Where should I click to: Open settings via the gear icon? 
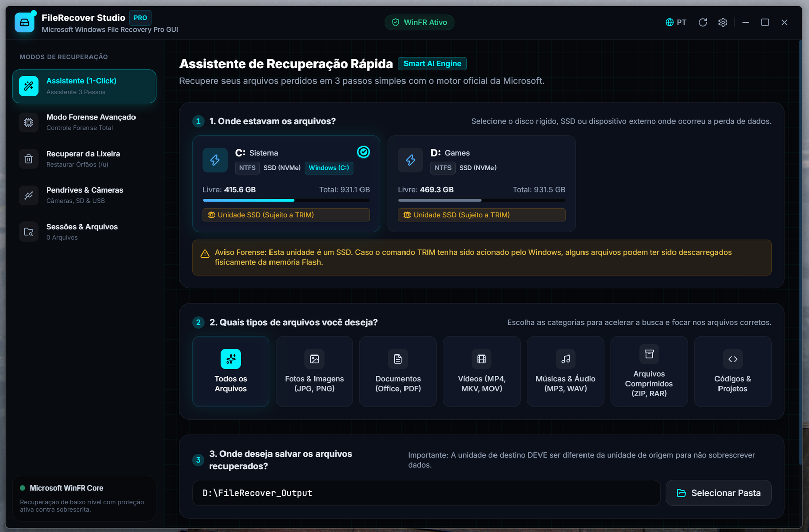(723, 22)
